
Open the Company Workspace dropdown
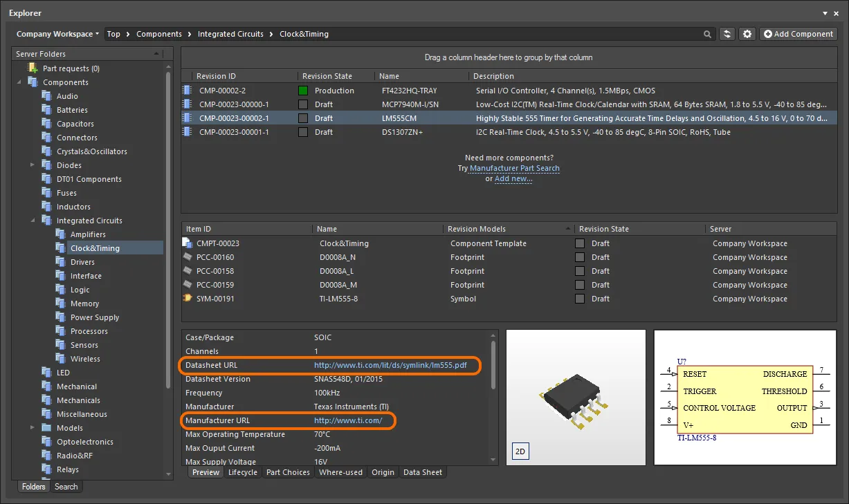click(58, 34)
